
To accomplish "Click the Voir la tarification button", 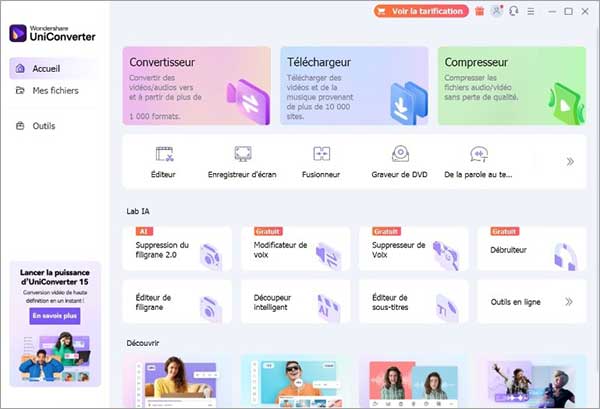I will (x=421, y=11).
